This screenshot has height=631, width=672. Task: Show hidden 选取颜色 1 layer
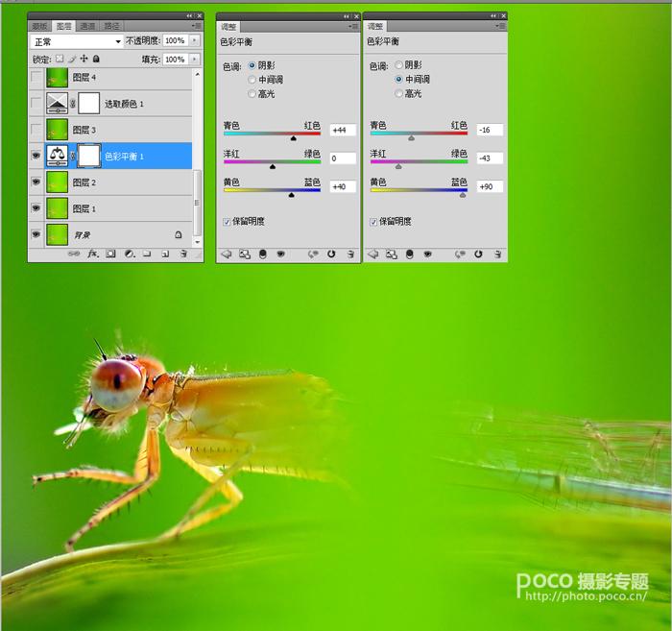pyautogui.click(x=36, y=104)
